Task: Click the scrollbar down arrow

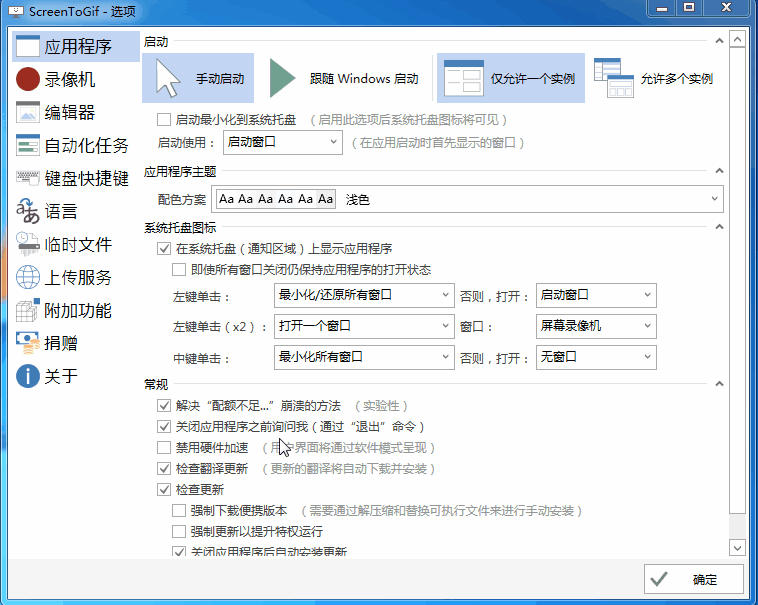Action: coord(737,548)
